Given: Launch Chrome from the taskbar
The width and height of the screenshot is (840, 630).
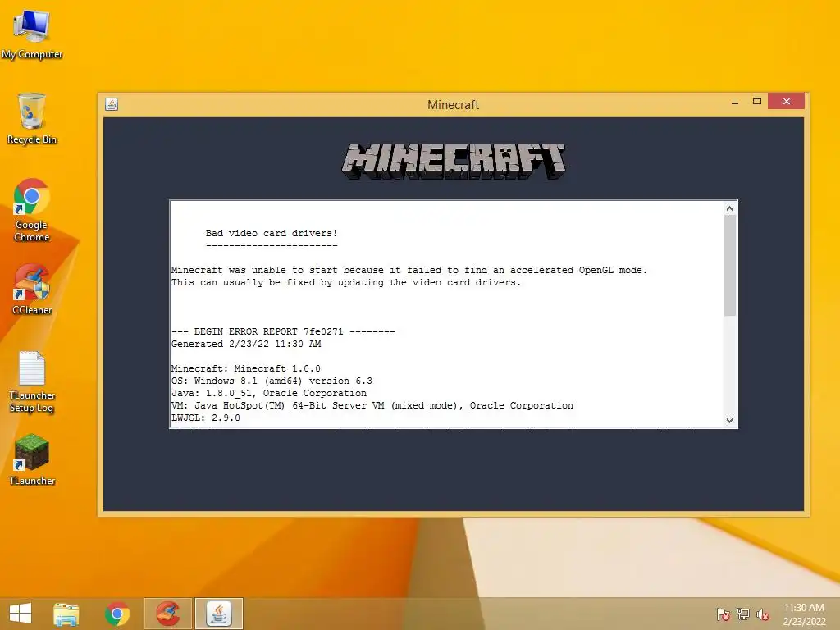Looking at the screenshot, I should pos(117,614).
